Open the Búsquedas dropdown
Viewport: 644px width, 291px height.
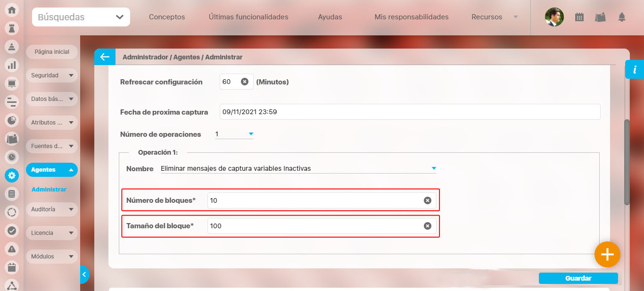[x=81, y=17]
